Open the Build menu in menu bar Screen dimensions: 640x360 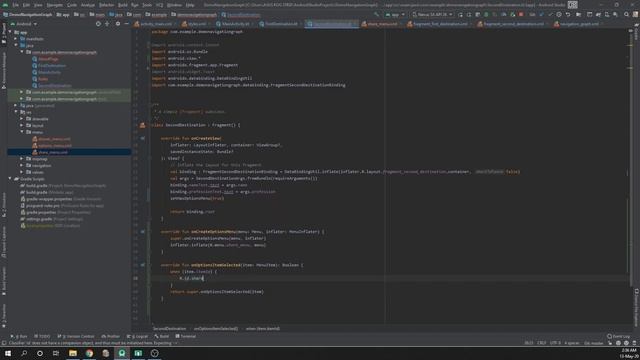pyautogui.click(x=122, y=5)
